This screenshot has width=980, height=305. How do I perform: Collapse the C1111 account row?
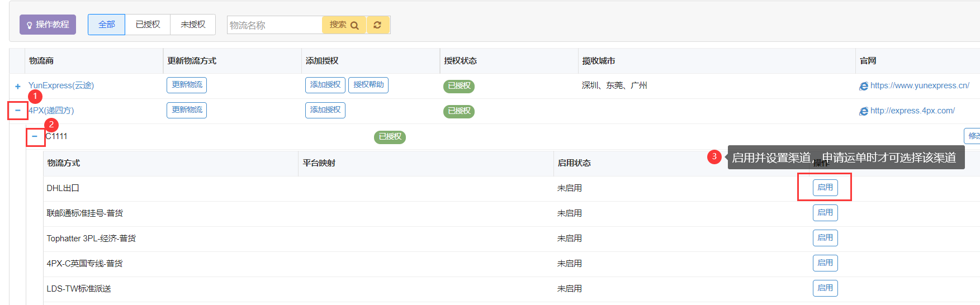click(35, 136)
